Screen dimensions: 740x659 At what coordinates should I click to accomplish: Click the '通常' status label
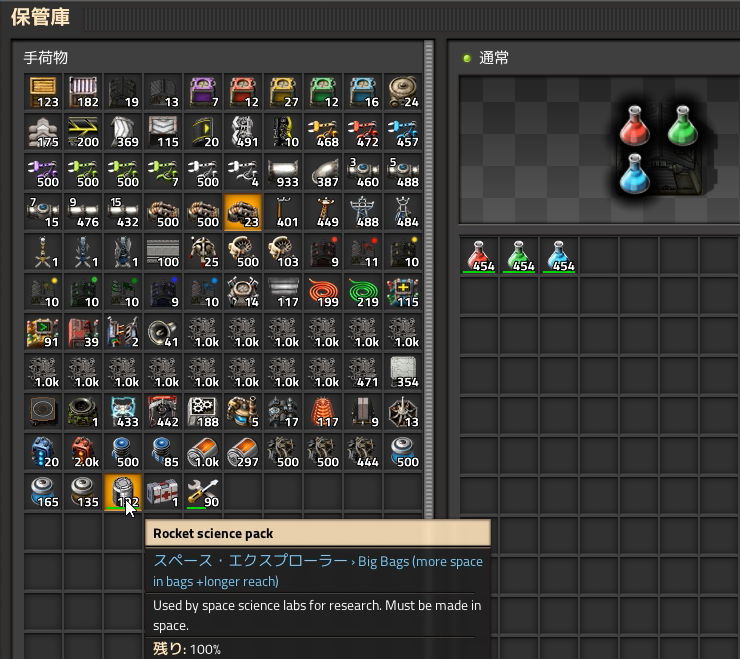tap(494, 58)
